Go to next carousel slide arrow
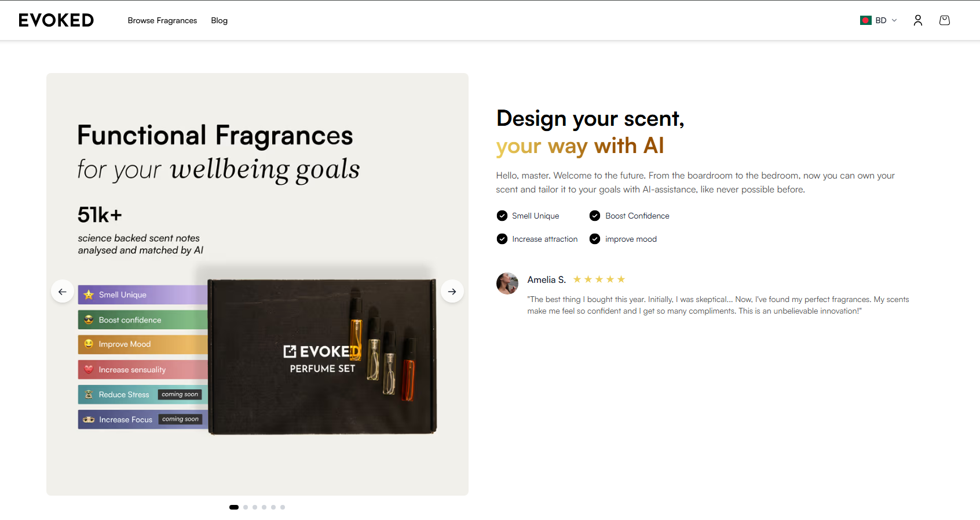The width and height of the screenshot is (980, 520). (452, 292)
